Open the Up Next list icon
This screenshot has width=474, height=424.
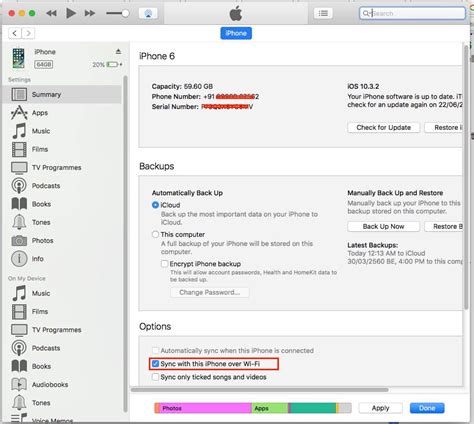pyautogui.click(x=323, y=13)
